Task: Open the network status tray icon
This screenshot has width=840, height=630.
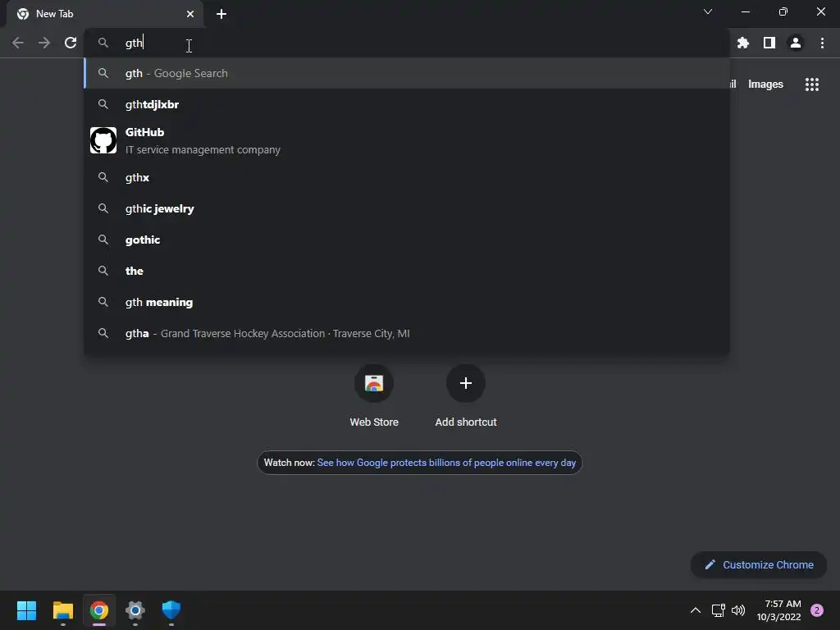Action: click(x=718, y=610)
